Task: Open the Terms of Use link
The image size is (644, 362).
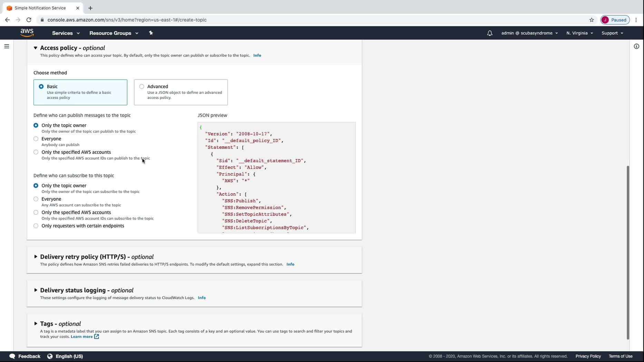Action: click(621, 356)
